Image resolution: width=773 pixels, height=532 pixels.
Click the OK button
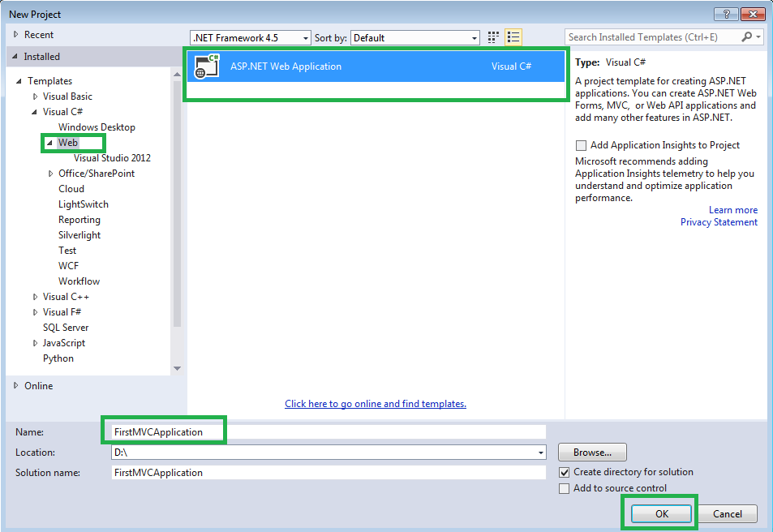[662, 514]
